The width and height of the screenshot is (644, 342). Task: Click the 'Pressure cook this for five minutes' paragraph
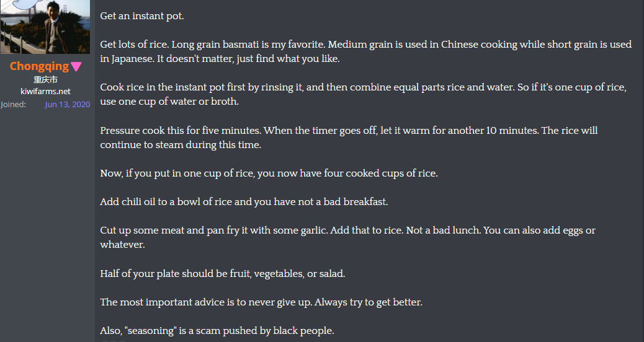point(349,138)
